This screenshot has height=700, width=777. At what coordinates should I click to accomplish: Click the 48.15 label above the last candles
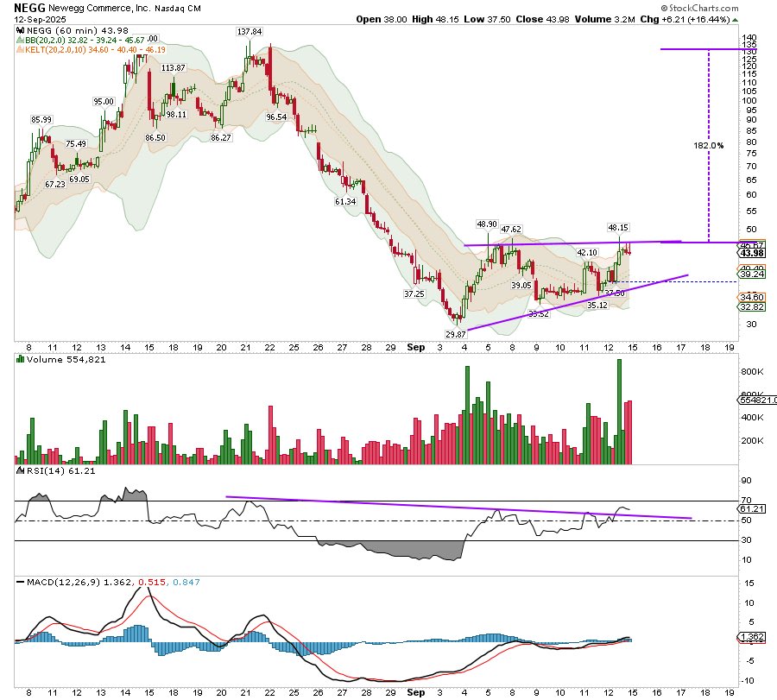pyautogui.click(x=618, y=228)
